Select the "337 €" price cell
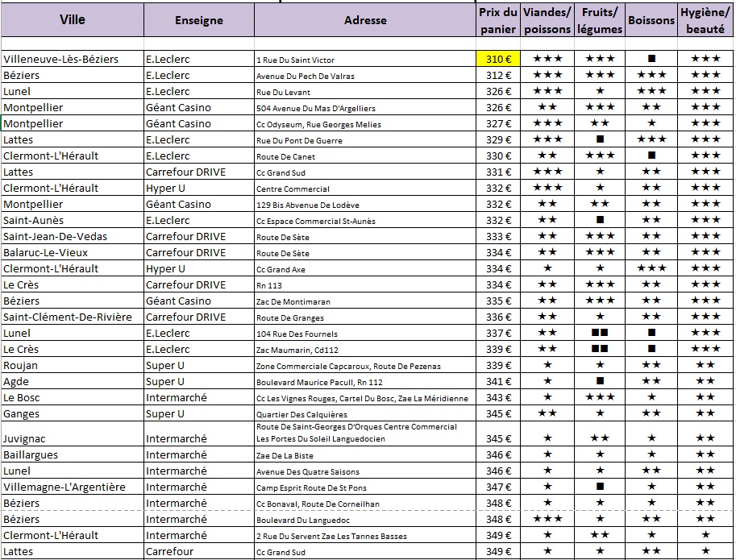 [498, 333]
